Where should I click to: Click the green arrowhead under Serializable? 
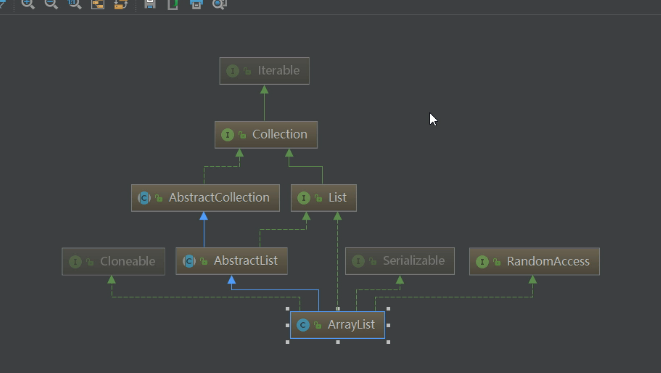400,280
